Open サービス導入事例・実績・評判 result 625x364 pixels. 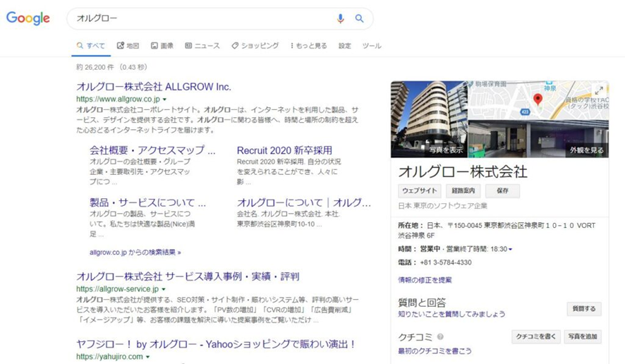188,277
